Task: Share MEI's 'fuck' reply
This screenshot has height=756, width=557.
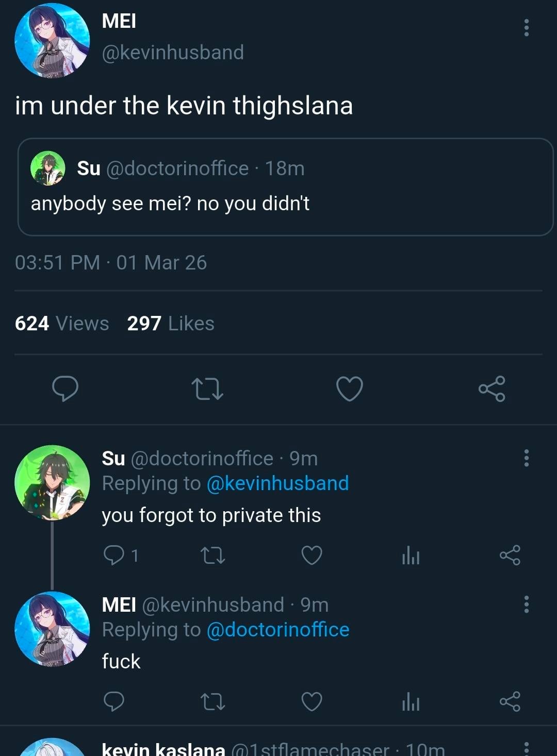Action: [x=510, y=701]
